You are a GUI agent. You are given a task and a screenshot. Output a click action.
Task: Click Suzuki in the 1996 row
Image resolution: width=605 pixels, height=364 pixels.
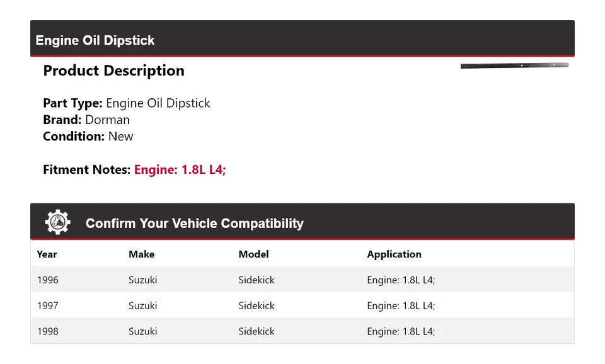(142, 280)
